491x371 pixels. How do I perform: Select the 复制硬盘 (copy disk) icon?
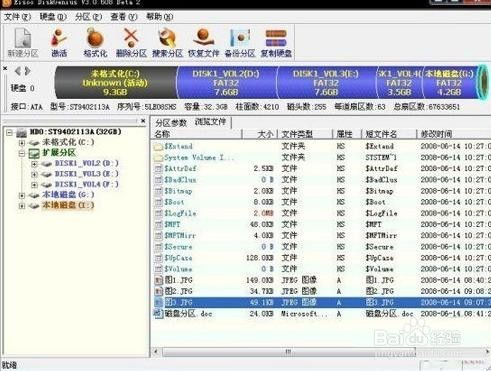(x=276, y=42)
